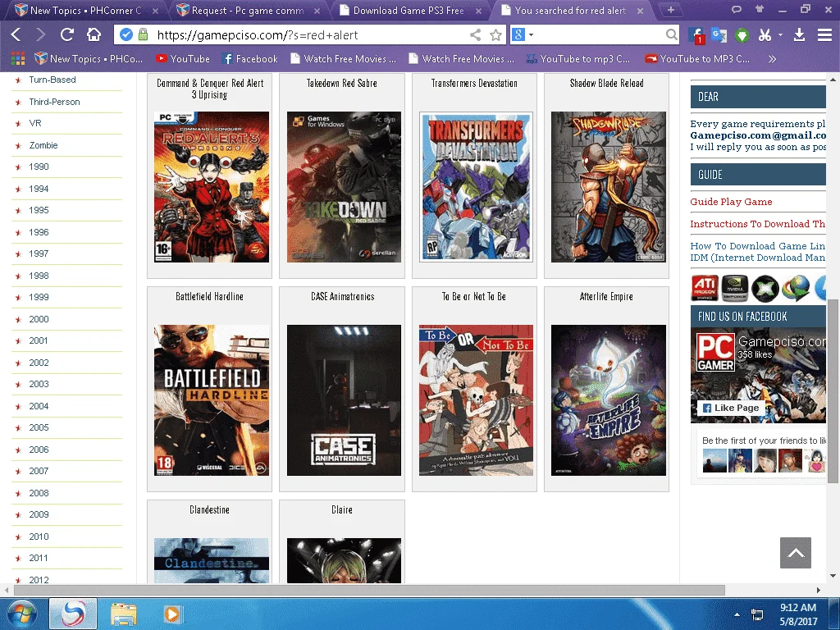
Task: Click the share icon in address bar
Action: pyautogui.click(x=475, y=34)
